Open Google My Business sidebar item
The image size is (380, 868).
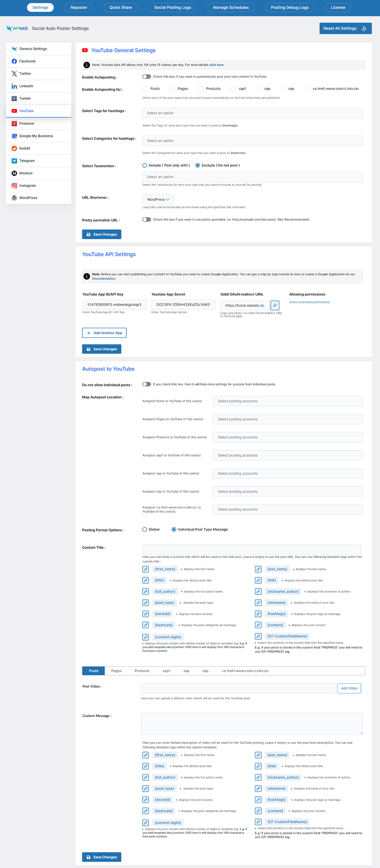click(x=38, y=136)
